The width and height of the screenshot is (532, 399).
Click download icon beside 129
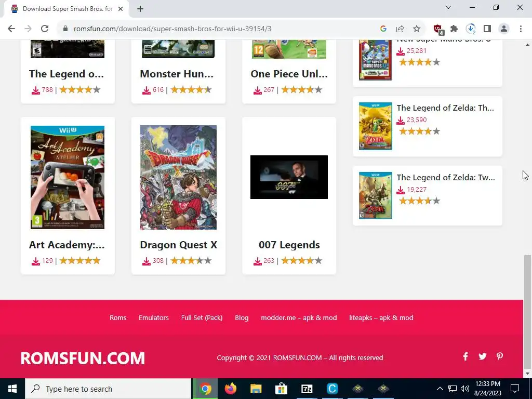click(36, 261)
